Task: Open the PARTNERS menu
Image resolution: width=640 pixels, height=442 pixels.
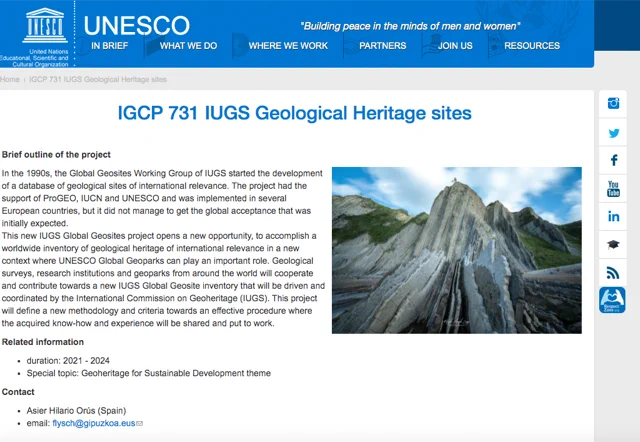Action: pyautogui.click(x=382, y=46)
